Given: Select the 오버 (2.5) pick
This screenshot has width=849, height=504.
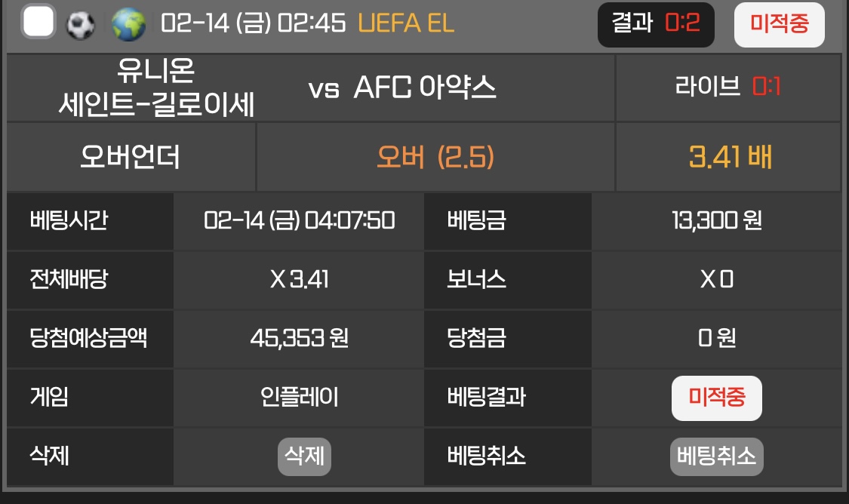Looking at the screenshot, I should (x=435, y=157).
